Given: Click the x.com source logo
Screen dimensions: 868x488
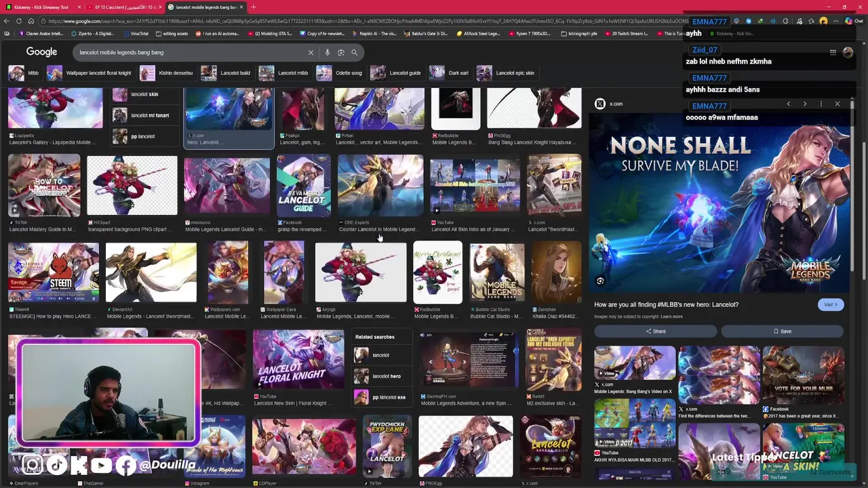Looking at the screenshot, I should (600, 104).
